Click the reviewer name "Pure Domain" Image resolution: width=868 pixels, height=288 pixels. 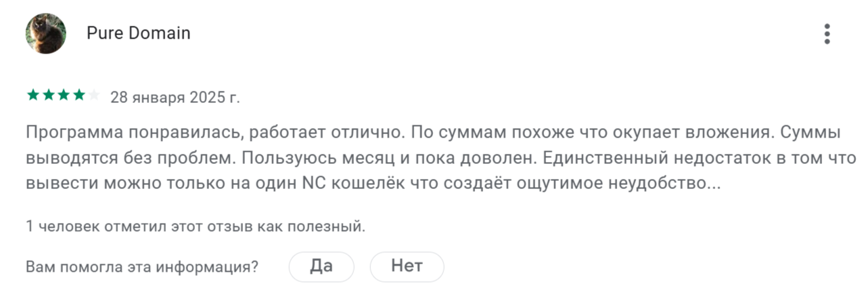[x=138, y=33]
